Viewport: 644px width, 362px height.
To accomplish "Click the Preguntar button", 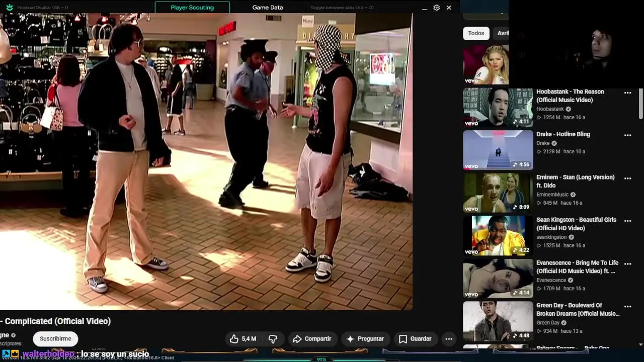I will pos(365,339).
